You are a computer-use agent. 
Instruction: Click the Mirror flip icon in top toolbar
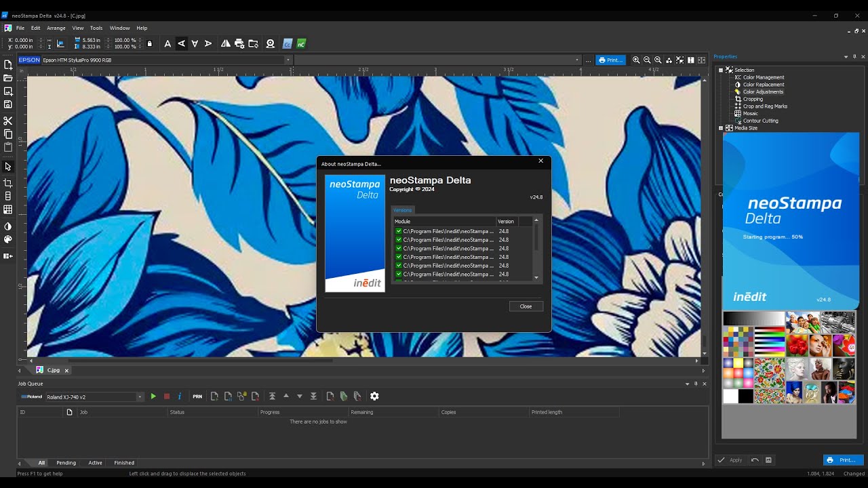tap(226, 43)
